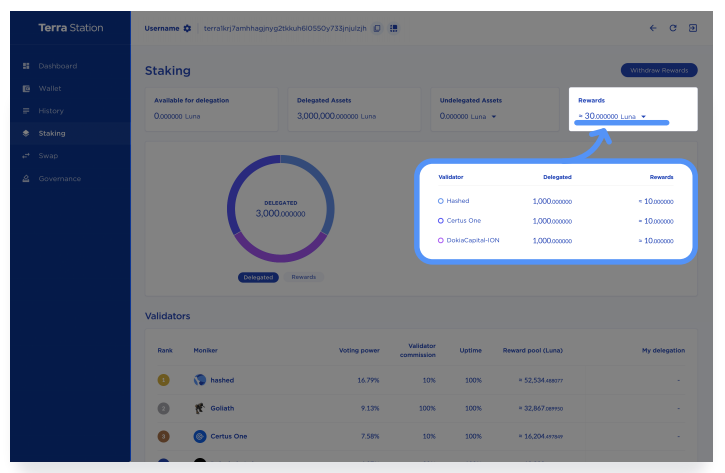725x473 pixels.
Task: Click Certus One circle marker in popup
Action: pyautogui.click(x=441, y=221)
